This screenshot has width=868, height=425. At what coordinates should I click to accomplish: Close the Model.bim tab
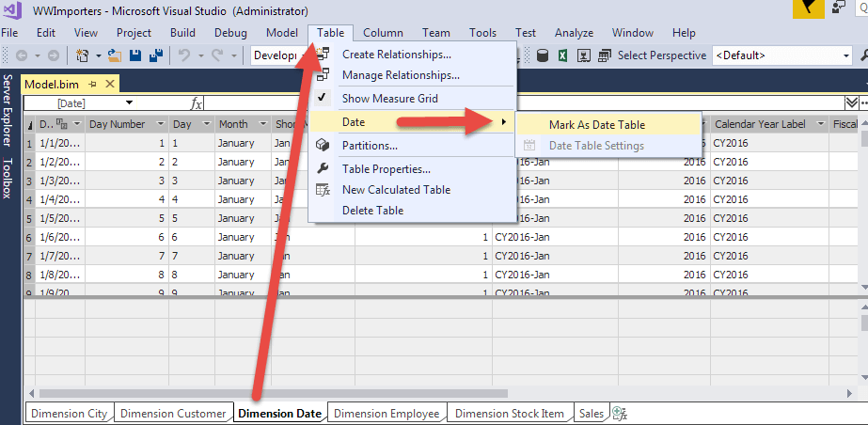(x=110, y=84)
